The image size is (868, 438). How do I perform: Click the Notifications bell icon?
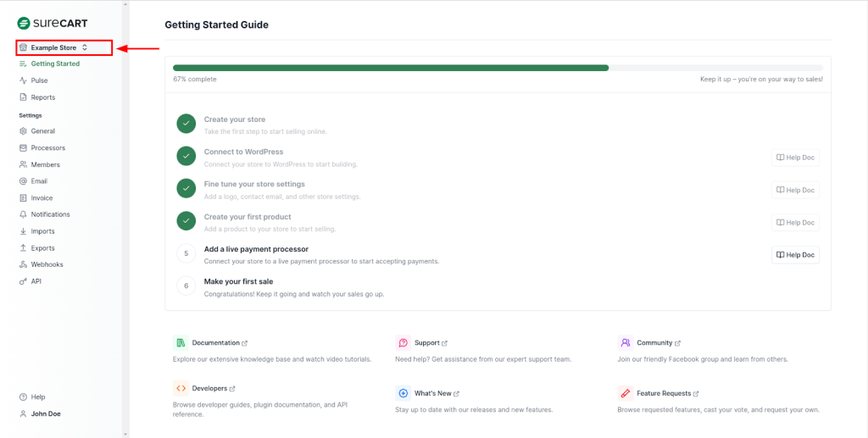coord(23,214)
